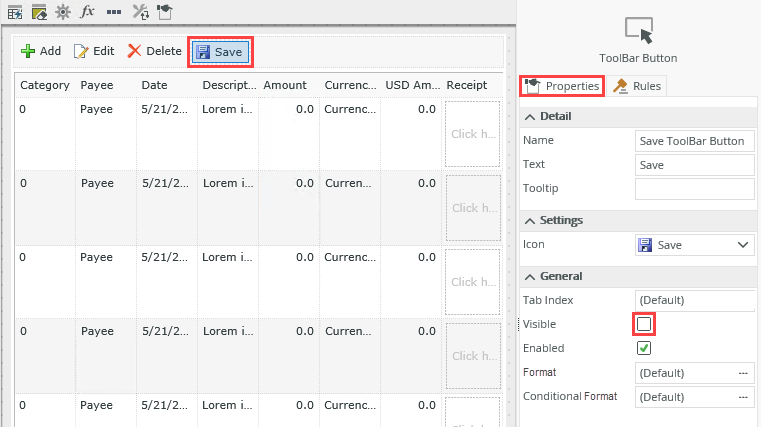Click the Payee column header
761x427 pixels.
[x=106, y=85]
